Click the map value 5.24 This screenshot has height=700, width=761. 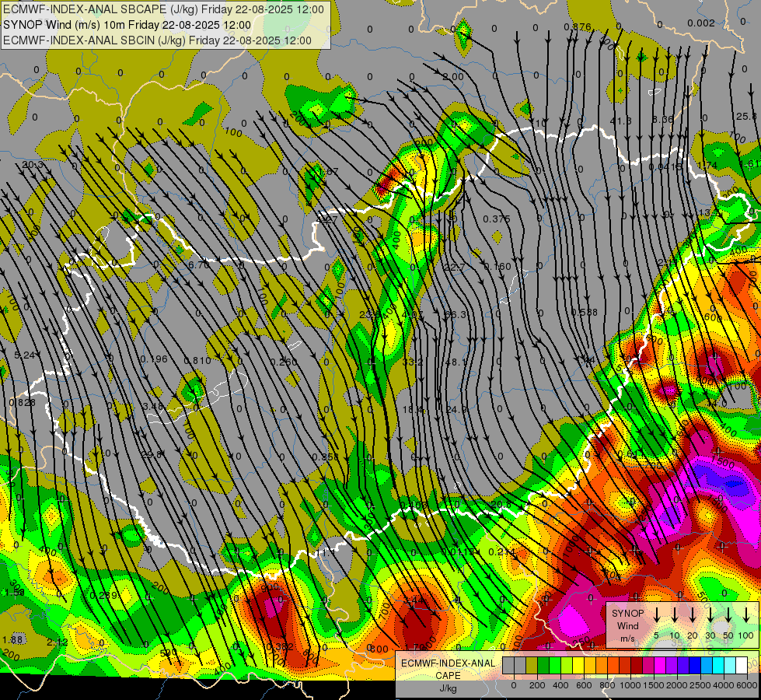[x=25, y=355]
